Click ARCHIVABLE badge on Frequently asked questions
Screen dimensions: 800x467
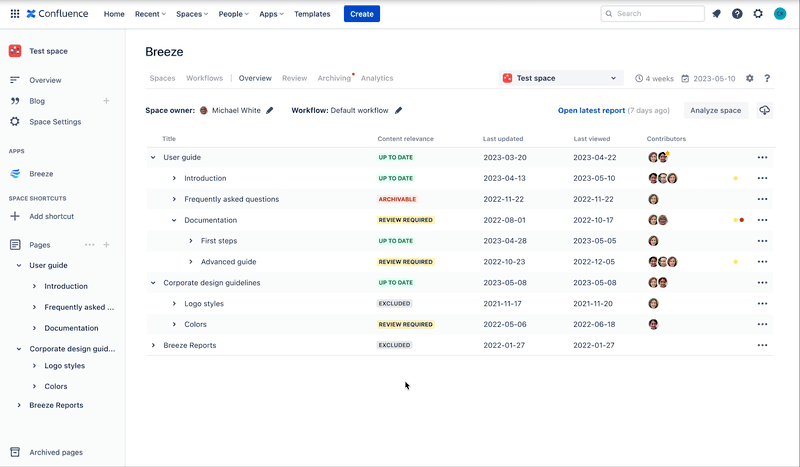(397, 199)
